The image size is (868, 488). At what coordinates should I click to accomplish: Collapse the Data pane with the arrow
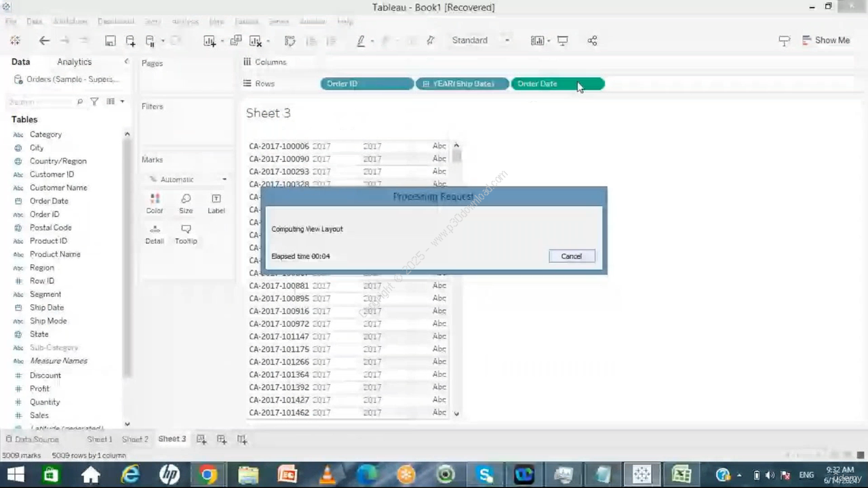(x=126, y=62)
